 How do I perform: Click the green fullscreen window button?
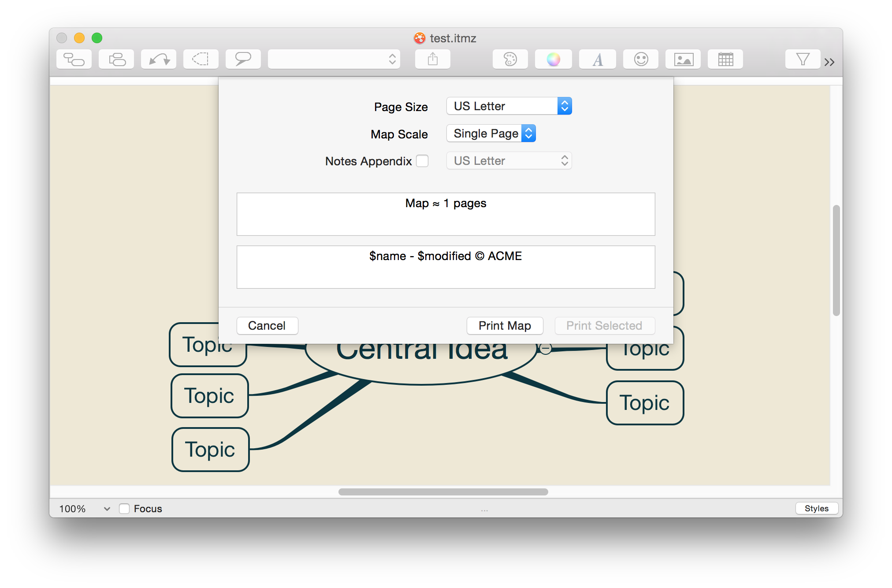pyautogui.click(x=97, y=38)
